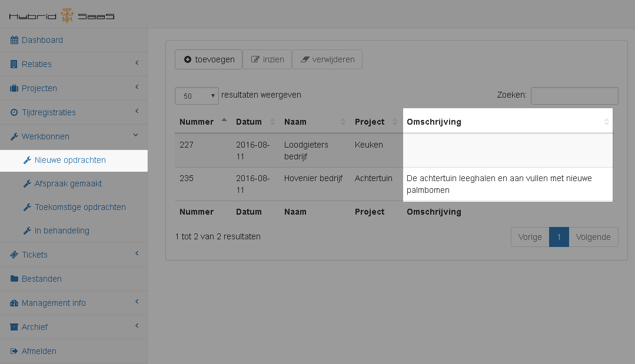Image resolution: width=635 pixels, height=364 pixels.
Task: Click the Hybrid SaaS logo
Action: click(62, 15)
